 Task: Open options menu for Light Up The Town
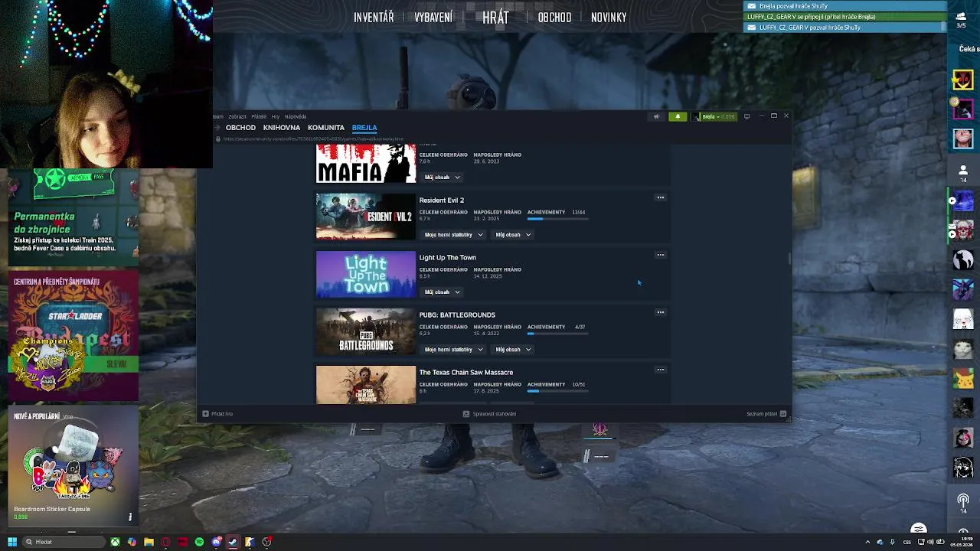tap(660, 255)
